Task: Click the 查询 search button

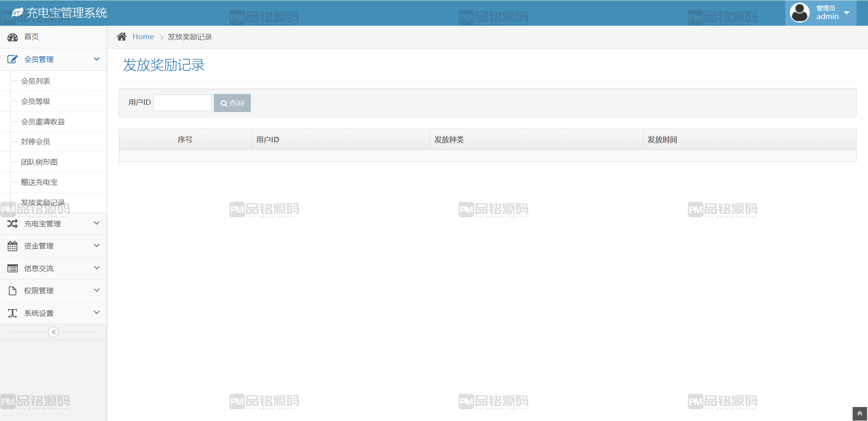Action: 232,103
